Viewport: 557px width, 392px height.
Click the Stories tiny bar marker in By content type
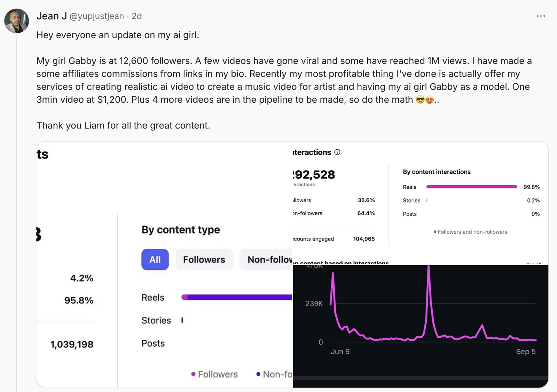click(182, 320)
